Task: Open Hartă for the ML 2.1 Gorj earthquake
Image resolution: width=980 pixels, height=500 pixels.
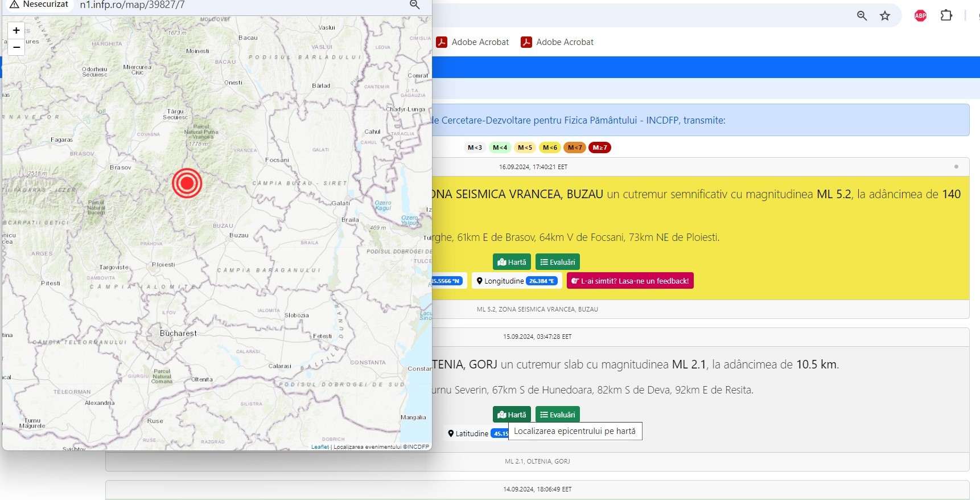Action: coord(512,415)
